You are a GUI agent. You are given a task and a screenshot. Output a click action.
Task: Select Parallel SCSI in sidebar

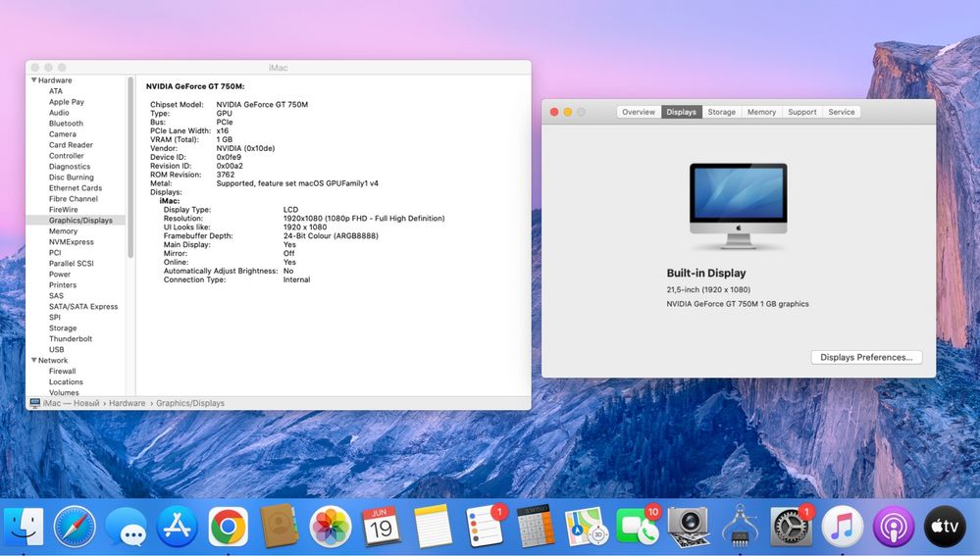pyautogui.click(x=72, y=263)
